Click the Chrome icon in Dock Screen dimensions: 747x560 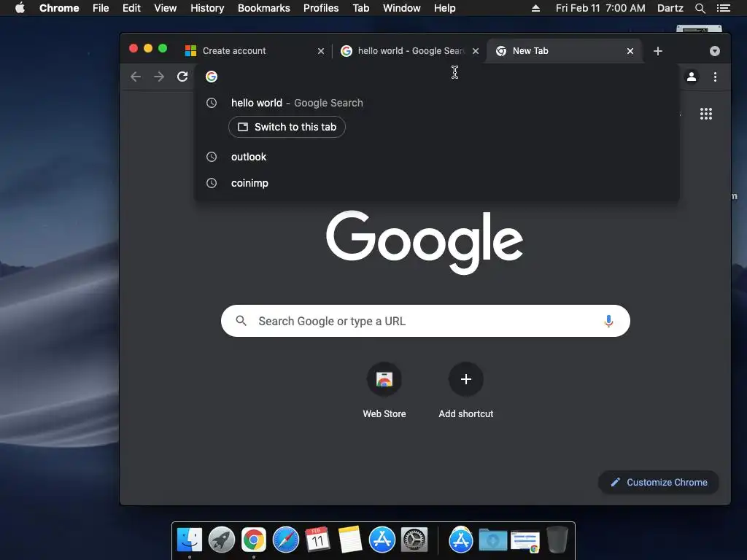[253, 540]
